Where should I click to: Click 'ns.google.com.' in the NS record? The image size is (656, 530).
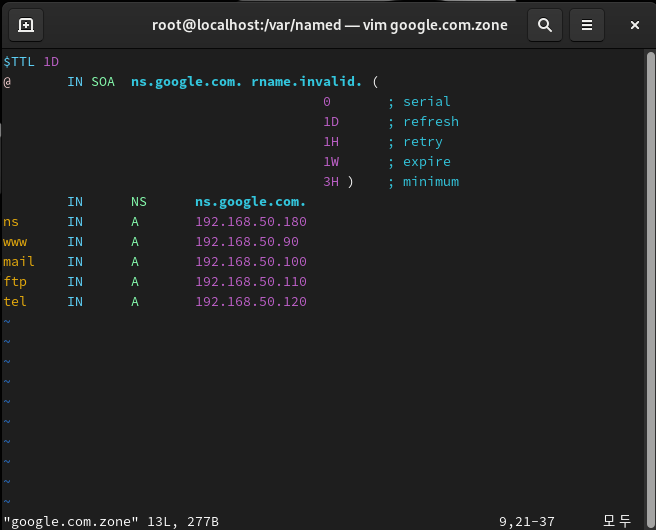point(250,202)
